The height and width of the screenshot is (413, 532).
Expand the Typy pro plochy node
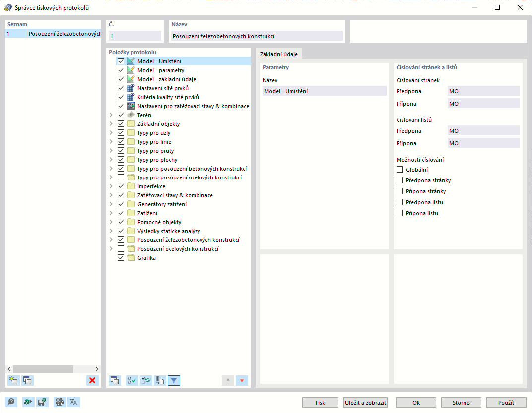point(111,159)
